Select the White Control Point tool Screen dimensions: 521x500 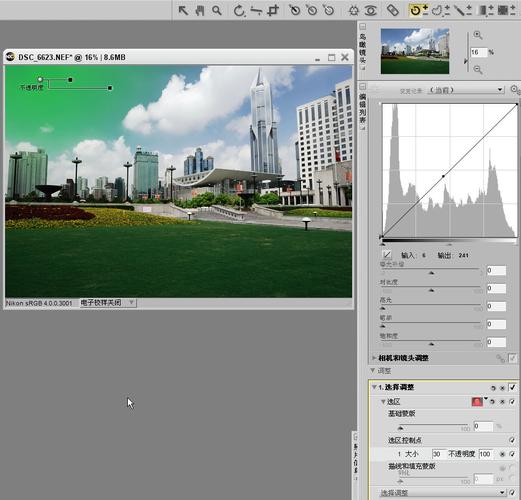pyautogui.click(x=329, y=11)
